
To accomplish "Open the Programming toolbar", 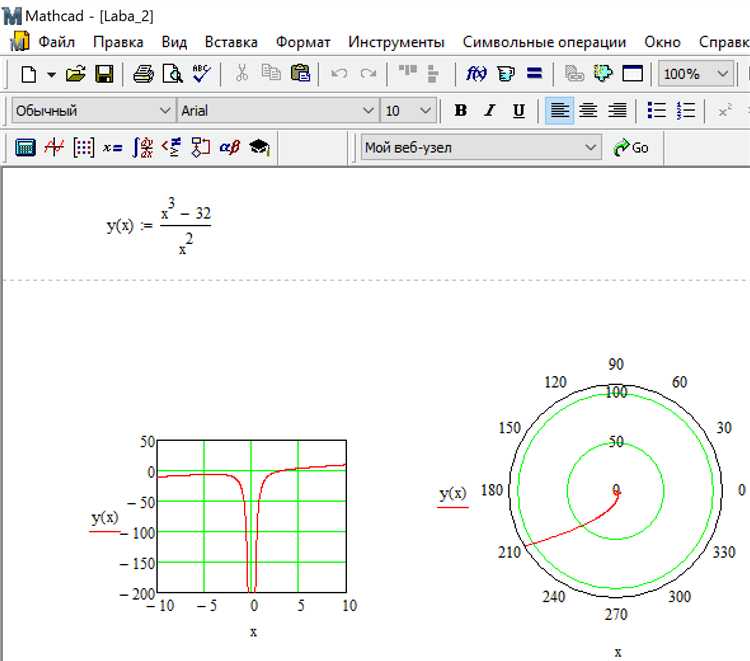I will click(200, 147).
